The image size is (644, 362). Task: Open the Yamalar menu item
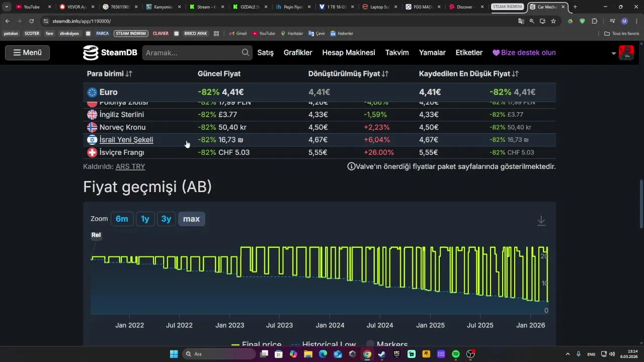pyautogui.click(x=432, y=53)
